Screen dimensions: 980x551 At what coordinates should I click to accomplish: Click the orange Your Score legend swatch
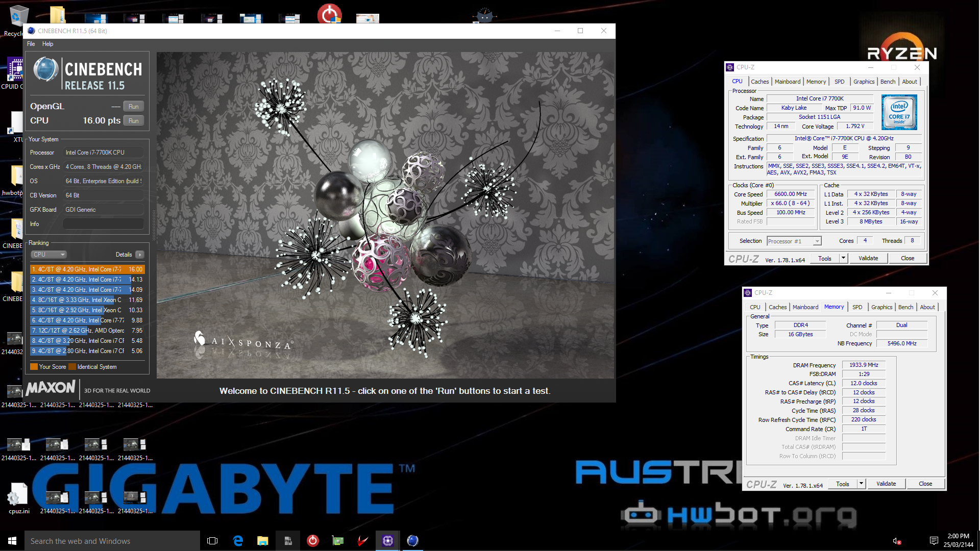coord(34,367)
